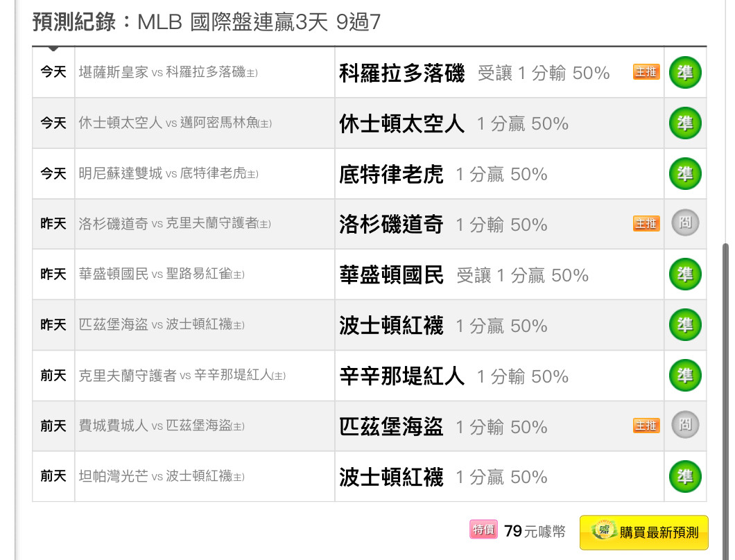Viewport: 735px width, 560px height.
Task: Click the pink 特價 price tag badge
Action: point(483,530)
